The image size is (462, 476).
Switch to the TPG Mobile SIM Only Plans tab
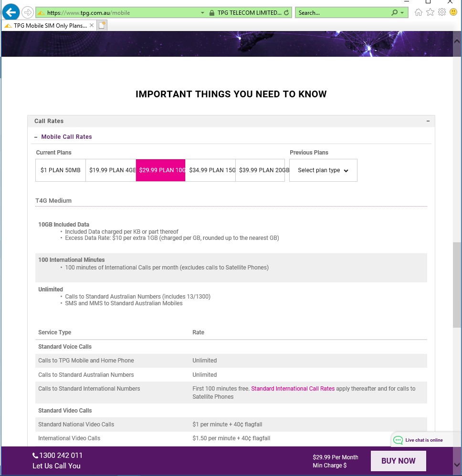[x=49, y=25]
